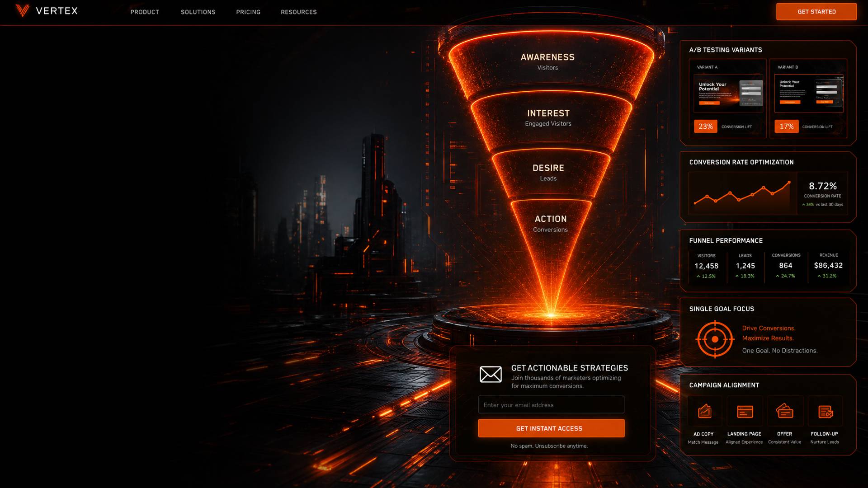Click the Get Started button

click(x=816, y=12)
